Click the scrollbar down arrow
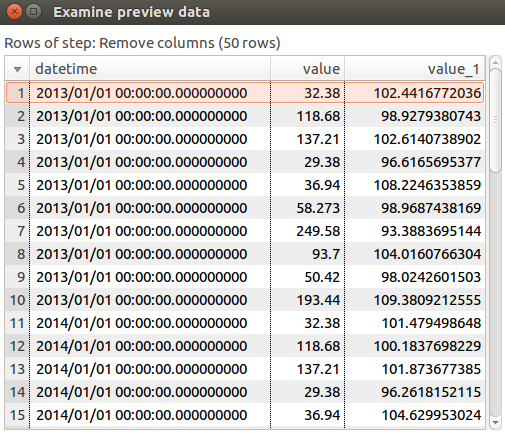The width and height of the screenshot is (505, 434). 495,423
